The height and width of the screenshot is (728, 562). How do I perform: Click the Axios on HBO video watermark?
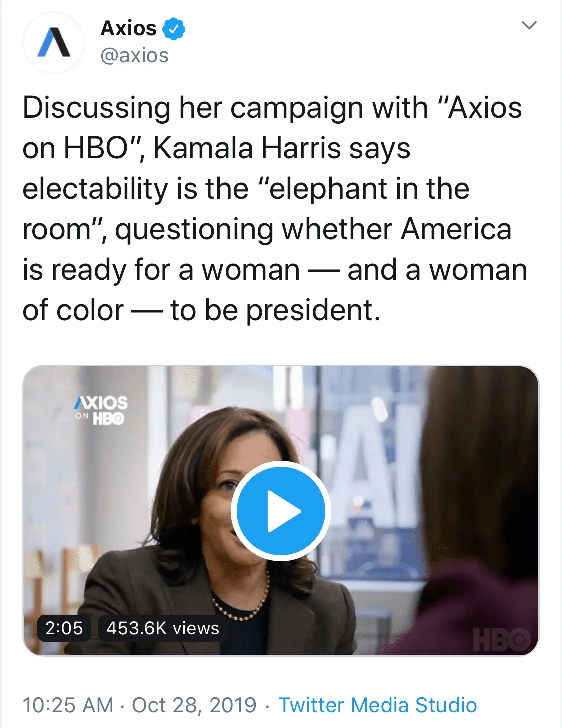101,410
